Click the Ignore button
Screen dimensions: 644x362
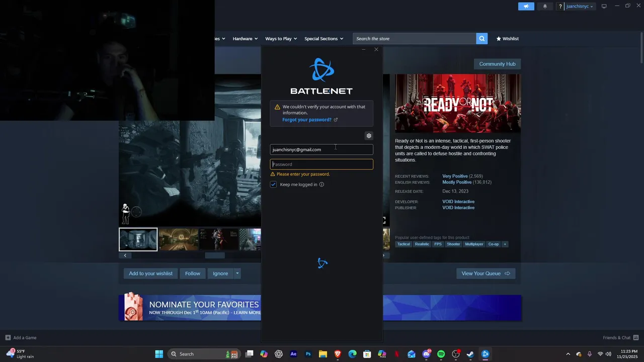[x=220, y=274]
